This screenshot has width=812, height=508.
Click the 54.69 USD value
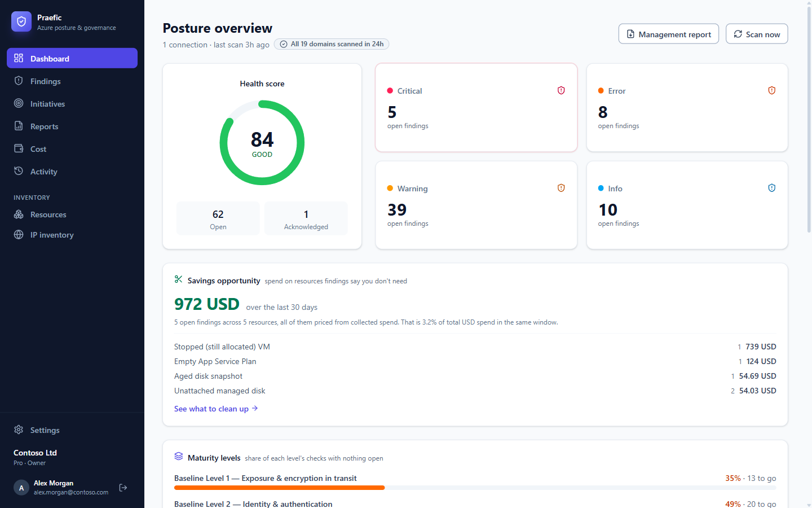757,376
